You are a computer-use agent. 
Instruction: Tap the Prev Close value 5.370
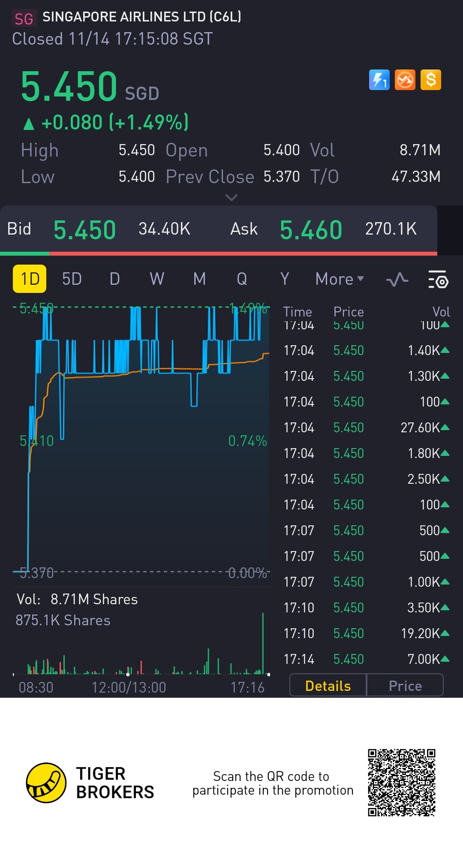pos(282,177)
